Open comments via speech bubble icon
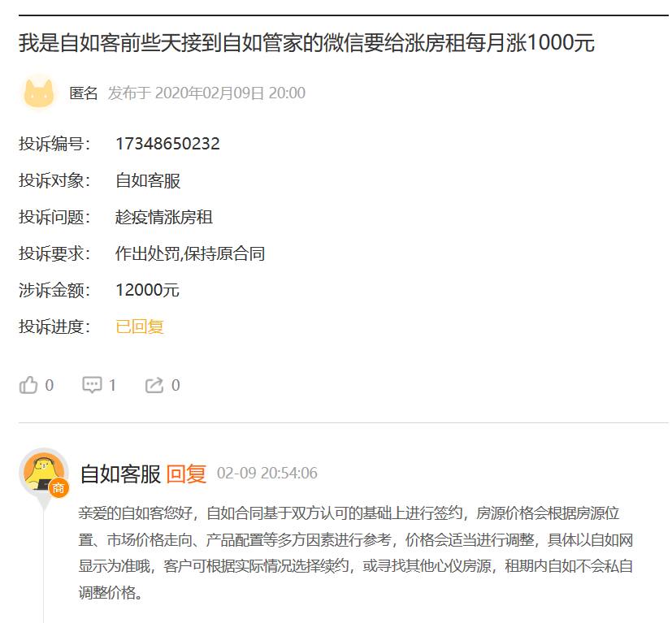The width and height of the screenshot is (672, 623). click(92, 385)
